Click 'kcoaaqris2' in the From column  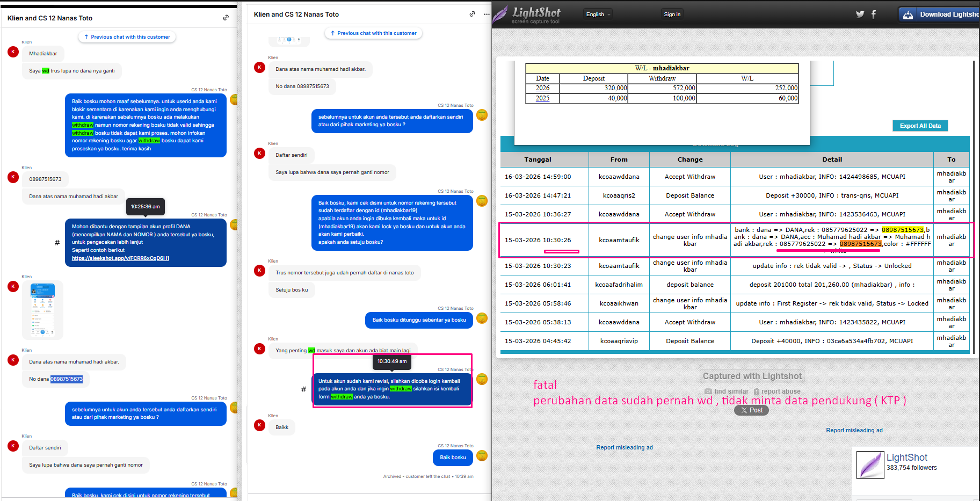[x=619, y=195]
